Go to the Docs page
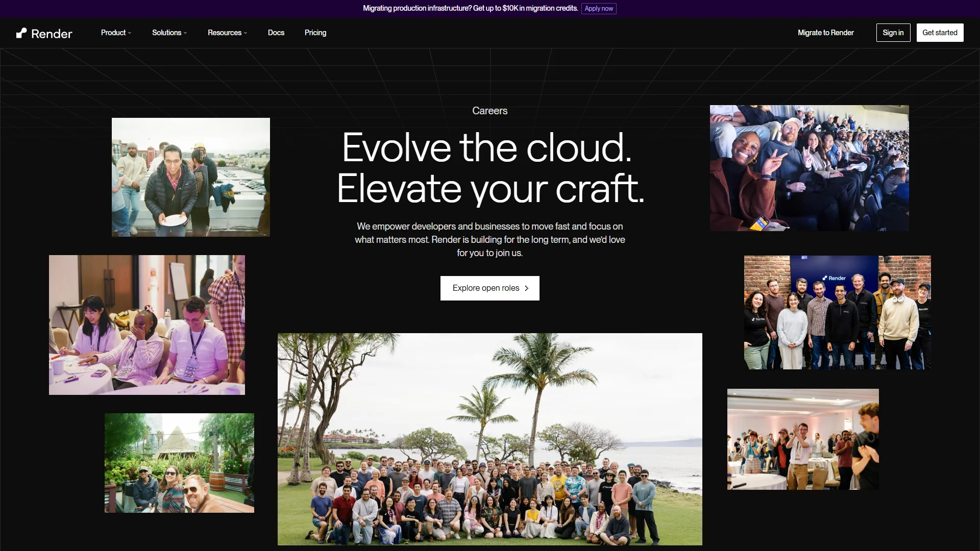Image resolution: width=980 pixels, height=551 pixels. (x=276, y=33)
